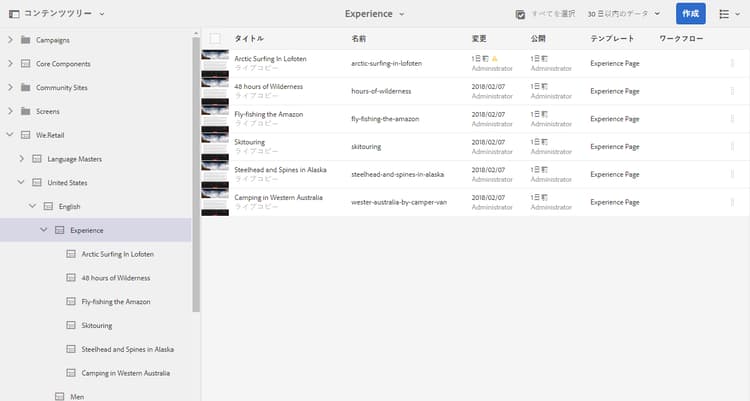Select 48 hours of Wilderness thumbnail
Image resolution: width=750 pixels, height=401 pixels.
pyautogui.click(x=215, y=91)
